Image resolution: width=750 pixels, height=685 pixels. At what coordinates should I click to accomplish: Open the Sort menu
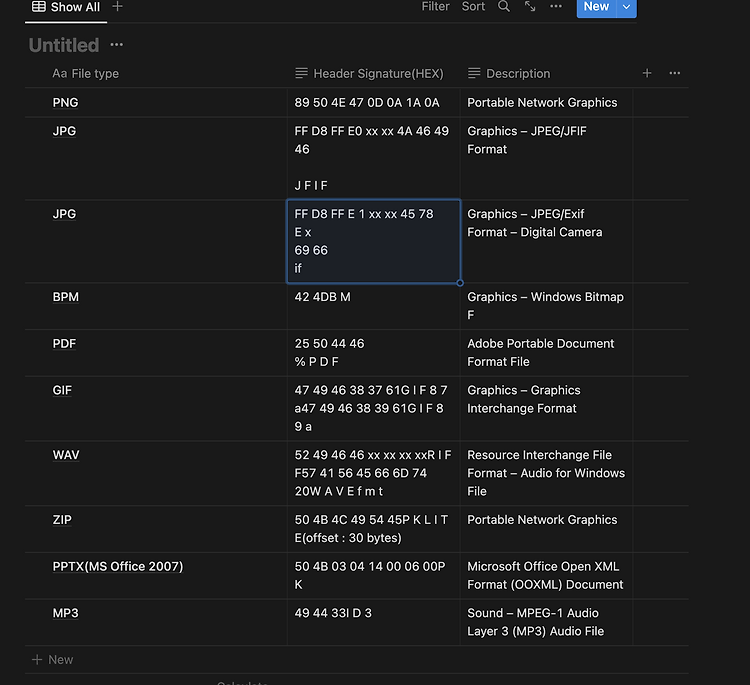point(473,7)
